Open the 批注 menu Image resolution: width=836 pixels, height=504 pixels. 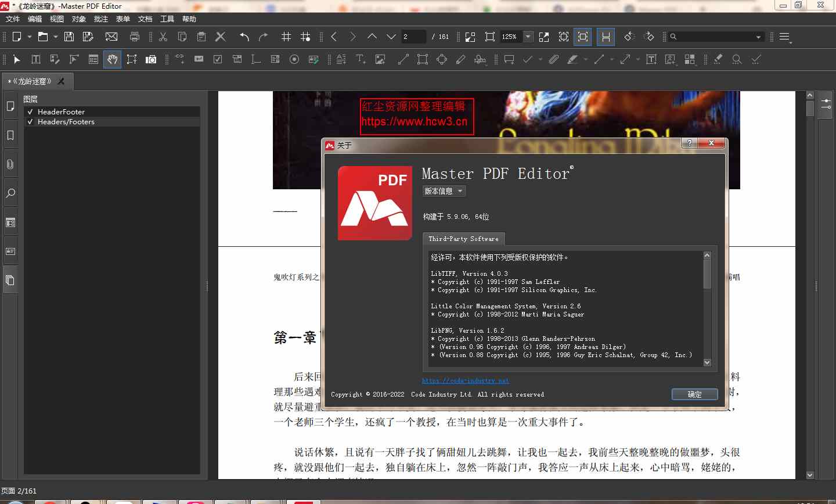[100, 19]
